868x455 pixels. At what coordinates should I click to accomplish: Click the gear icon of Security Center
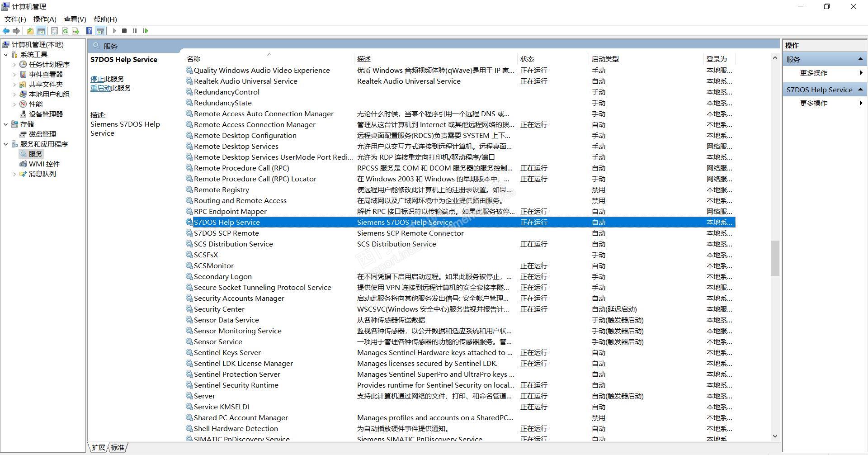[x=189, y=309]
